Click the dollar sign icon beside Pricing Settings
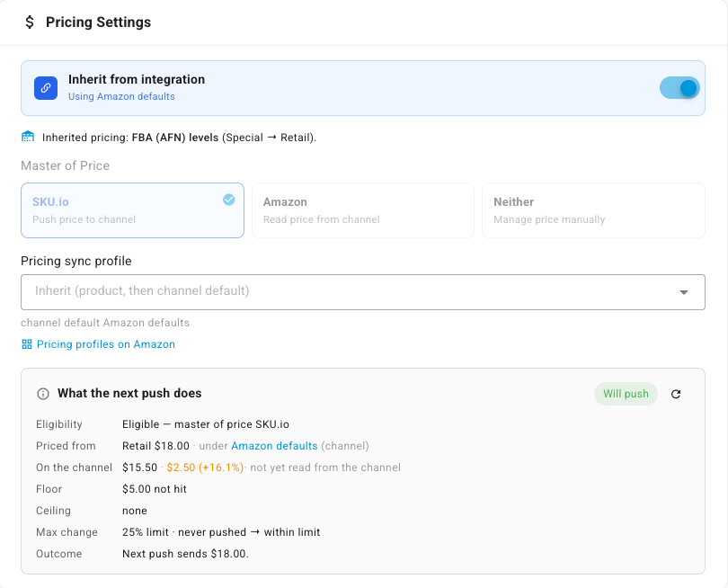 pos(30,22)
